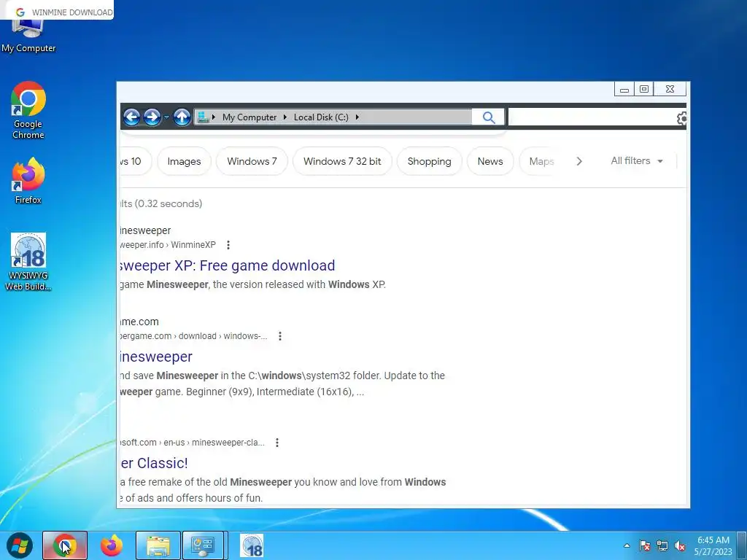
Task: Open the Classic! result title link
Action: pyautogui.click(x=154, y=463)
